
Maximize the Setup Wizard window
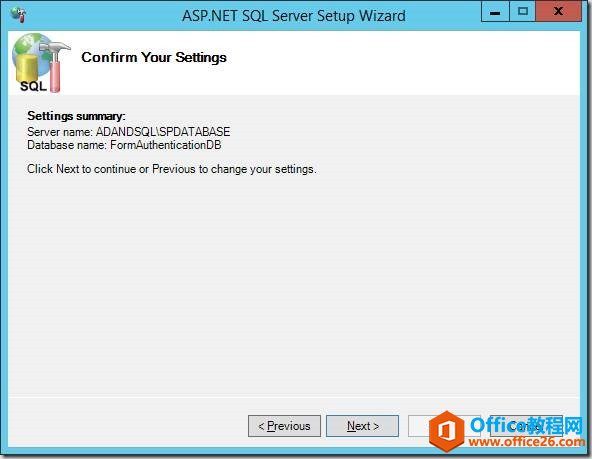coord(522,12)
